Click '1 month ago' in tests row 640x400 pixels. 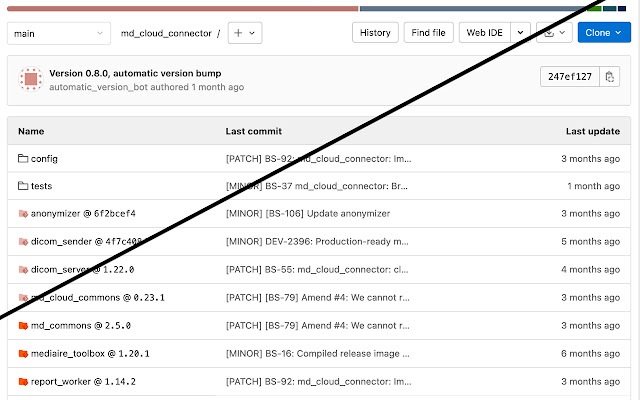tap(593, 186)
